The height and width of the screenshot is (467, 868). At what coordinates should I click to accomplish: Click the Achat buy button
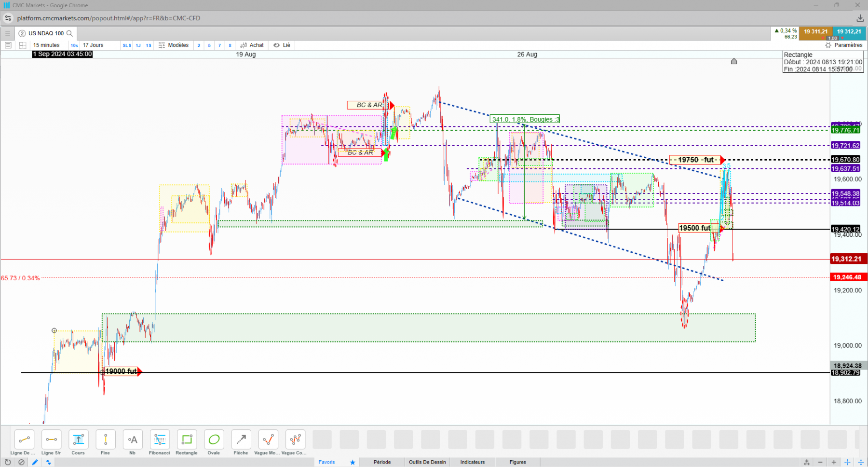coord(252,45)
